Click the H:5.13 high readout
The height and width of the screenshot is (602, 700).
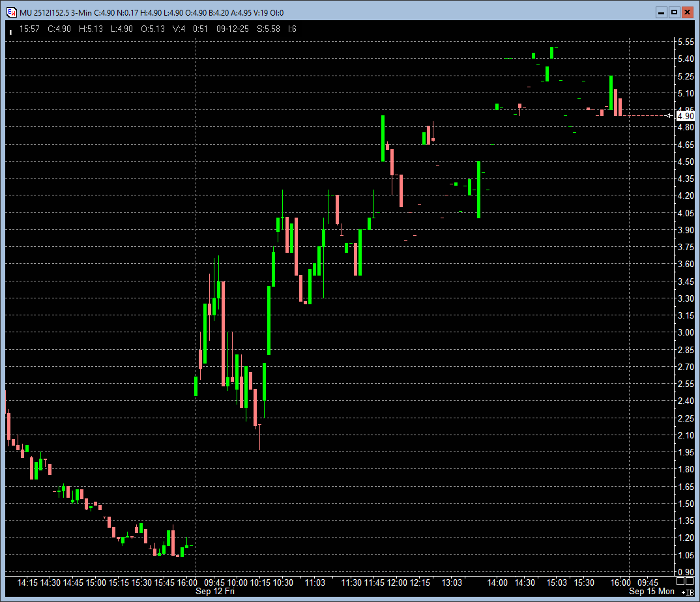coord(91,29)
